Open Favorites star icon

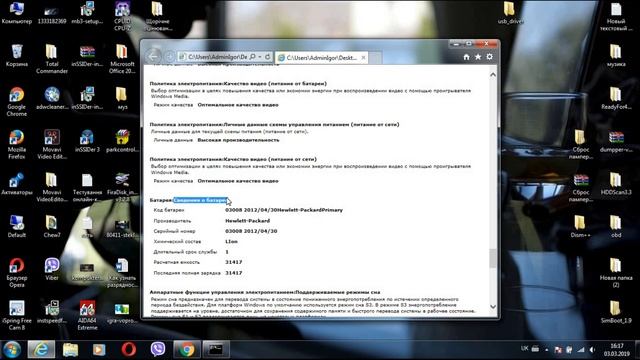coord(478,57)
